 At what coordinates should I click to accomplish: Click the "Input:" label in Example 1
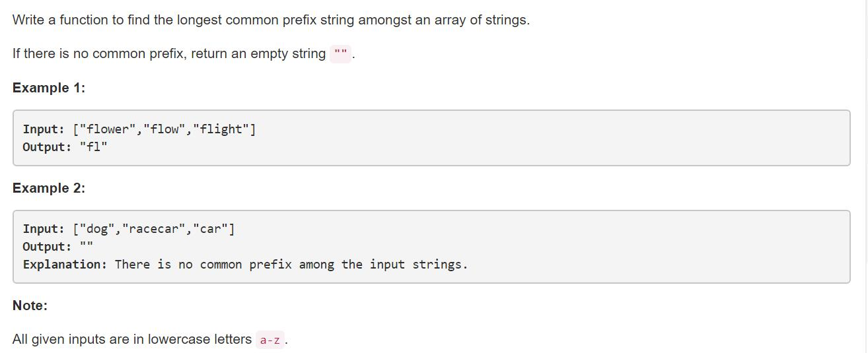click(x=44, y=129)
